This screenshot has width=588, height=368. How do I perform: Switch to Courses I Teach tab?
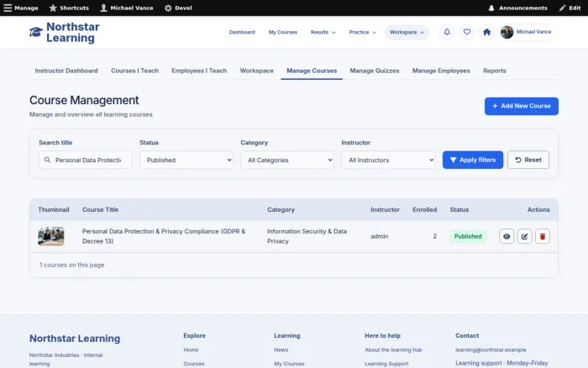(x=134, y=71)
